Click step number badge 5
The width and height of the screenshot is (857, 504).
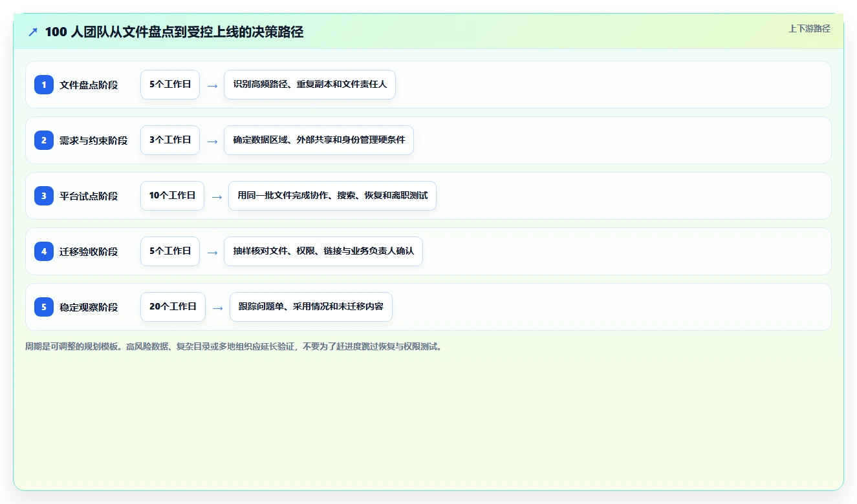coord(44,307)
